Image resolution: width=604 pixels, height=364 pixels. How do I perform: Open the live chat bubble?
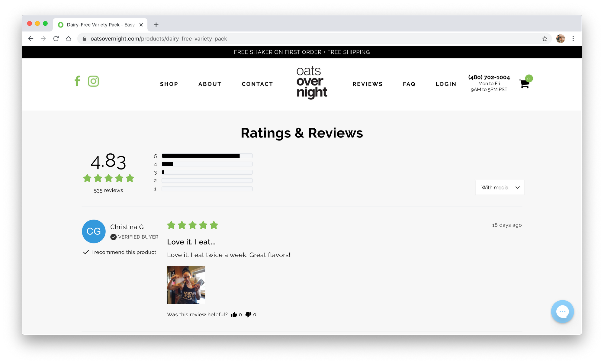[x=562, y=311]
